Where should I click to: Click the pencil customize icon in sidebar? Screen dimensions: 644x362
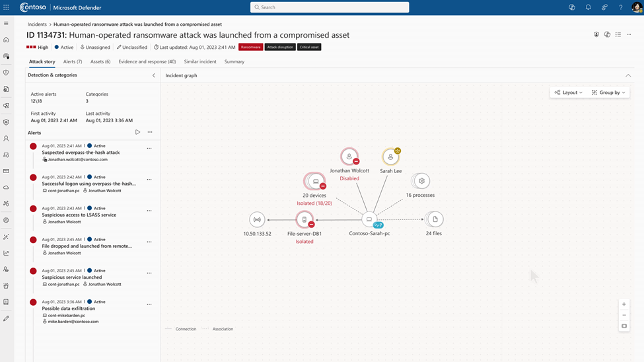6,318
